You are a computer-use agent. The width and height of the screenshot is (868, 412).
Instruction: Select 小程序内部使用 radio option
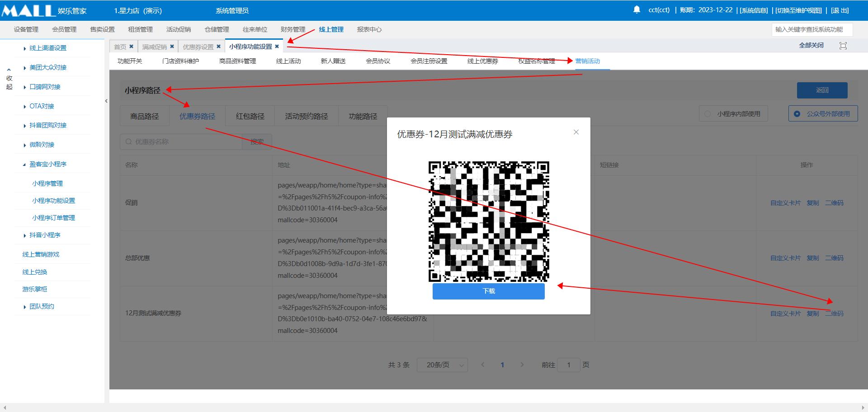[733, 114]
